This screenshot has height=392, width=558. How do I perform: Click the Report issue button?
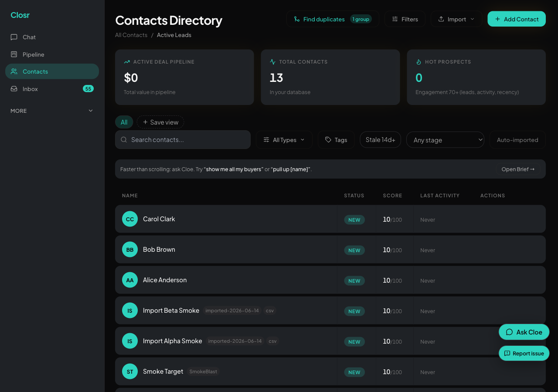pyautogui.click(x=524, y=353)
